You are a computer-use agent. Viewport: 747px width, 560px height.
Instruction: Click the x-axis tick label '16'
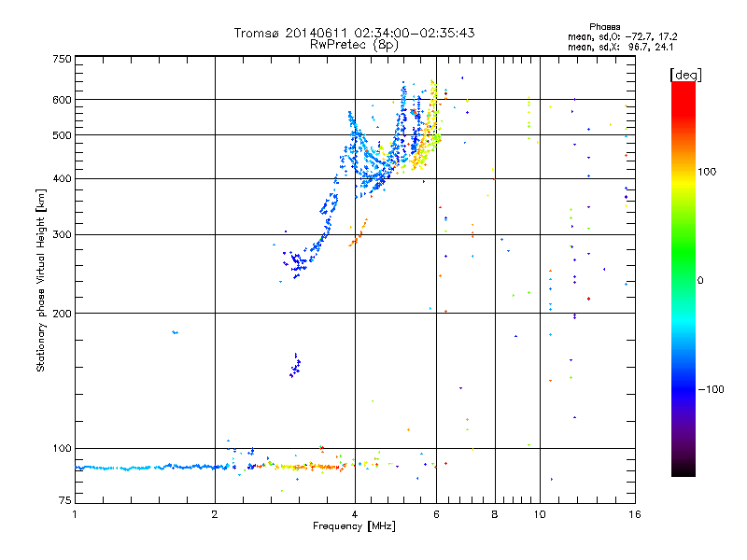pyautogui.click(x=635, y=514)
